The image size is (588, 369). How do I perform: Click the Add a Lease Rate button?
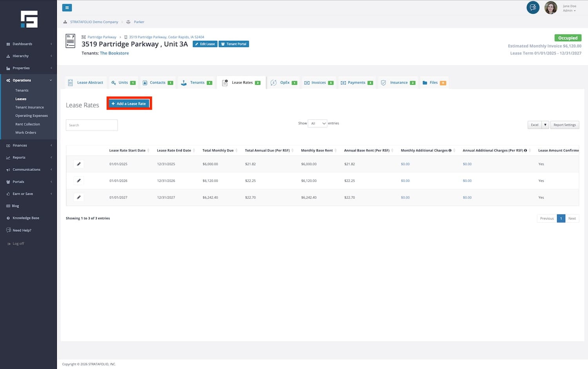(129, 104)
